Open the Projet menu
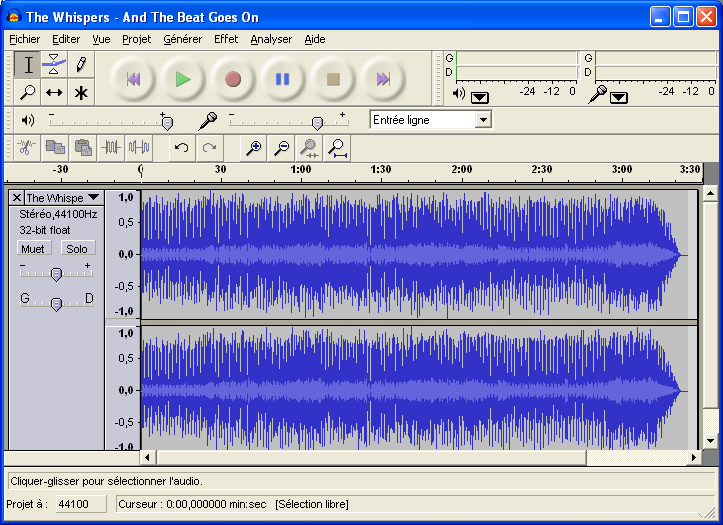723x525 pixels. (x=136, y=40)
